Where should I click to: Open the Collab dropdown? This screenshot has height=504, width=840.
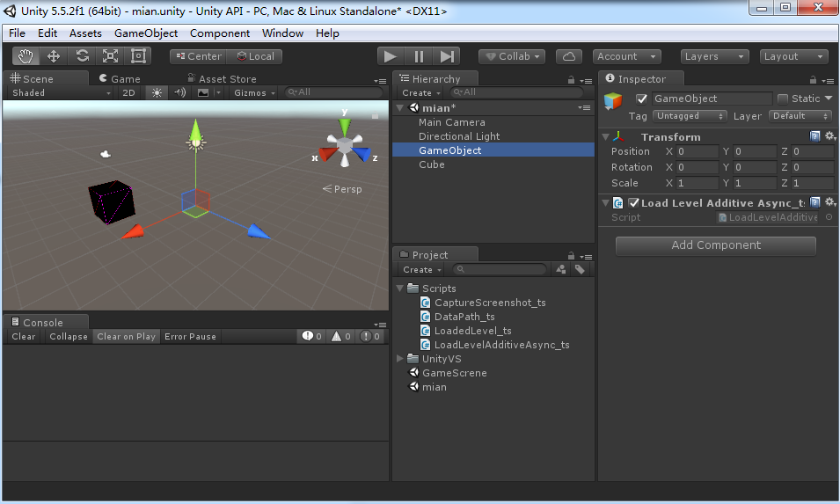pyautogui.click(x=512, y=56)
